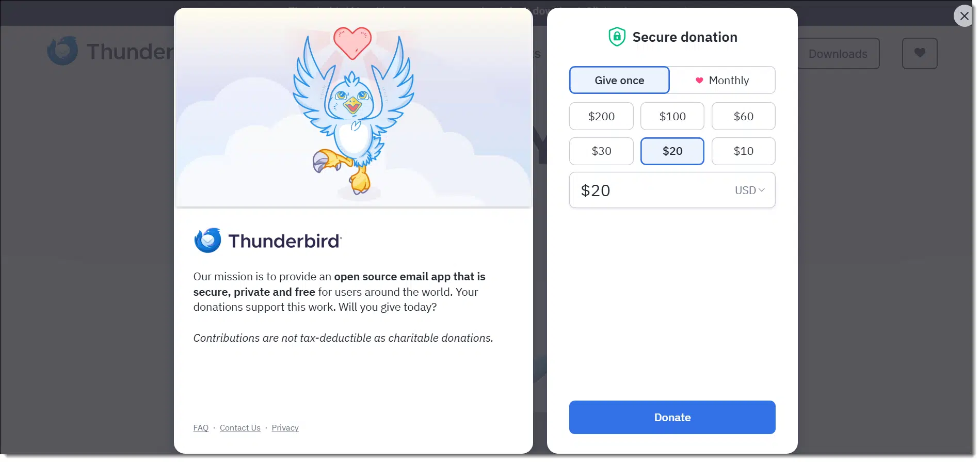Select the $30 amount button

[601, 151]
